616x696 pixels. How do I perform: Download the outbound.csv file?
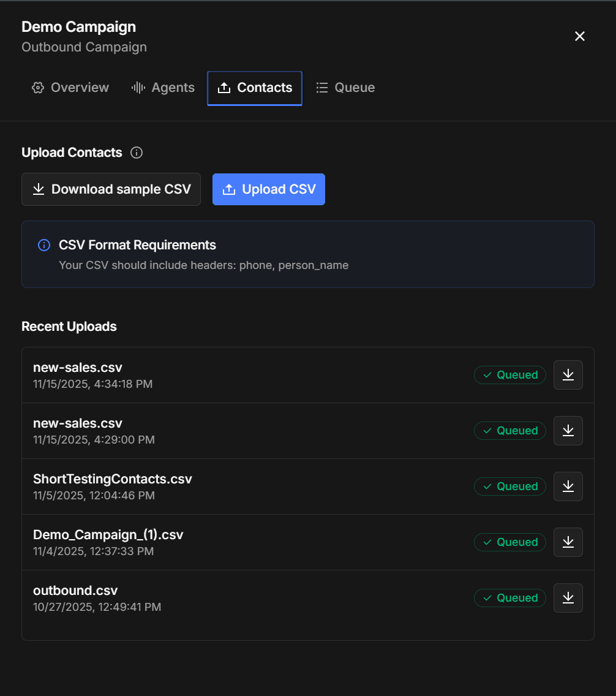pos(568,598)
